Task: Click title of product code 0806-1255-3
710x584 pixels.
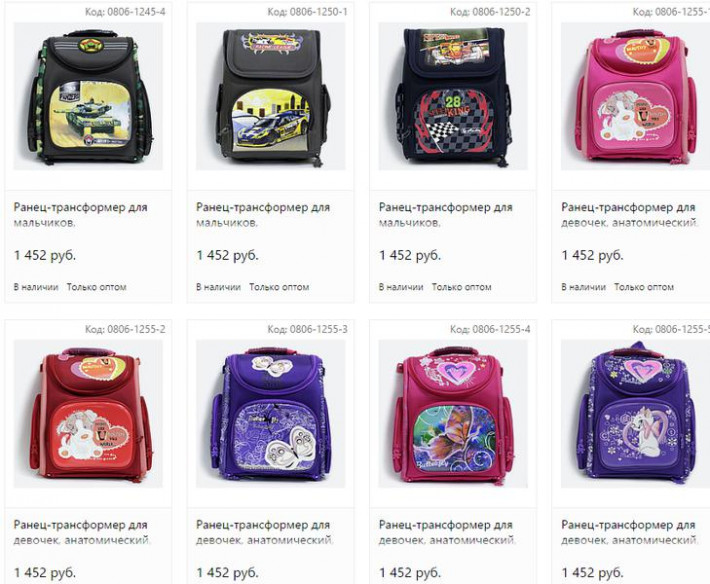Action: (264, 532)
